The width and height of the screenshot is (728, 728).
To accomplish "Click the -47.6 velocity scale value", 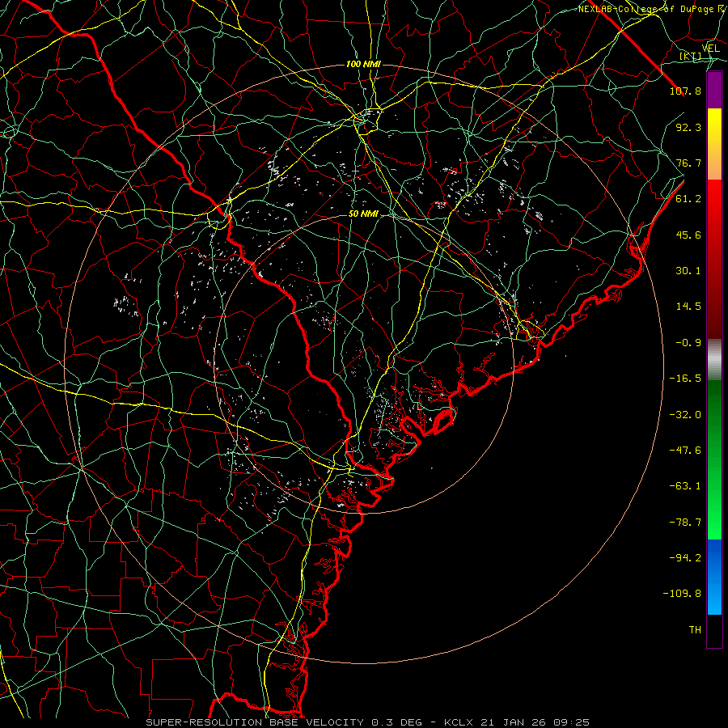I will pos(685,451).
